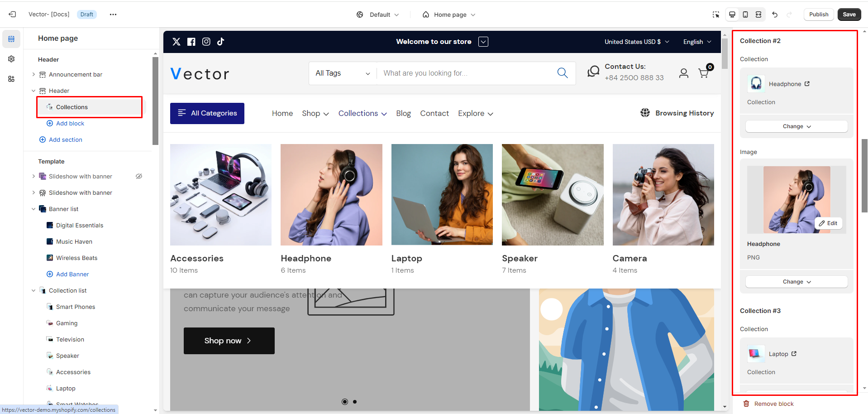
Task: Open the Shop menu in navigation
Action: click(x=315, y=113)
